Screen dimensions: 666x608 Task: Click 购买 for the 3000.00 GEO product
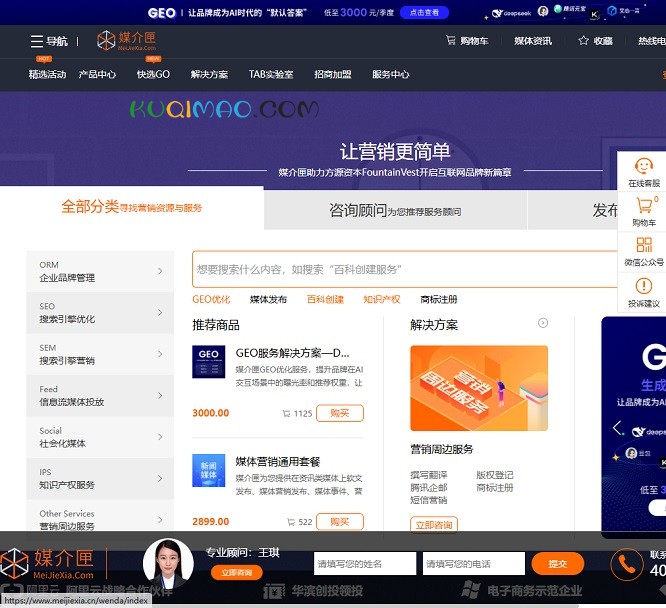coord(340,413)
